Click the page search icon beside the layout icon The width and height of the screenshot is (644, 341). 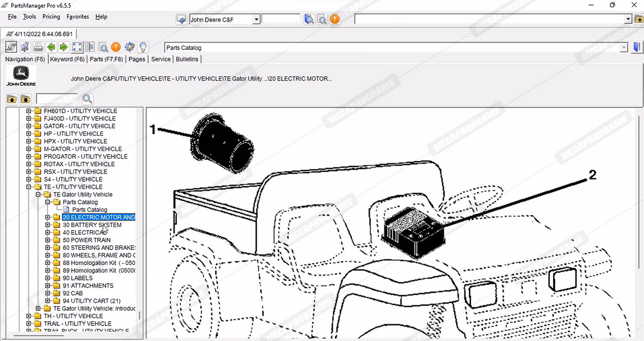tap(103, 47)
